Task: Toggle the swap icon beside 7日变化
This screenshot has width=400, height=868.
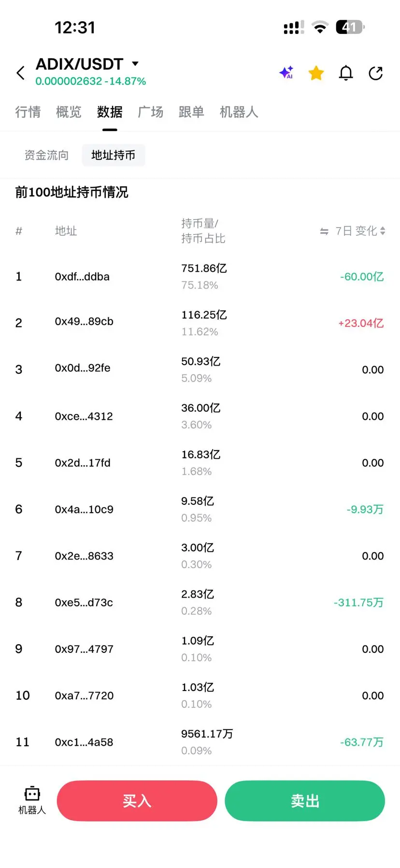Action: [324, 232]
